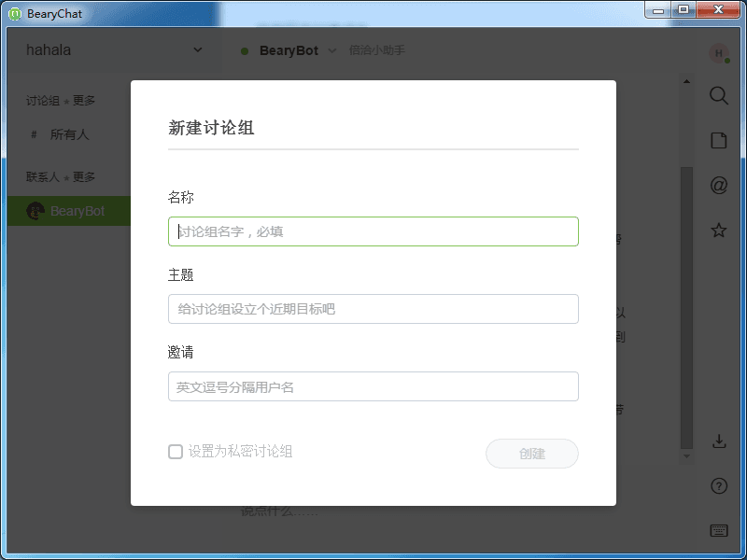Click 更多 next to 联系人
Viewport: 747px width, 560px height.
tap(84, 176)
